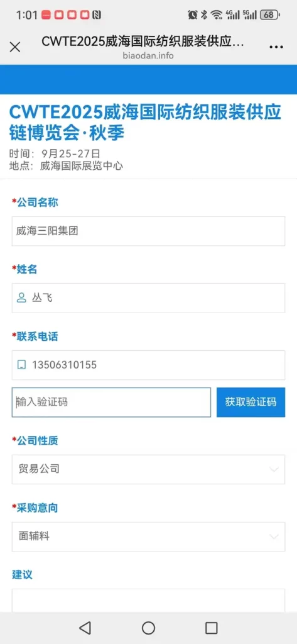The height and width of the screenshot is (644, 297).
Task: Tap the recent apps square button
Action: pyautogui.click(x=211, y=628)
